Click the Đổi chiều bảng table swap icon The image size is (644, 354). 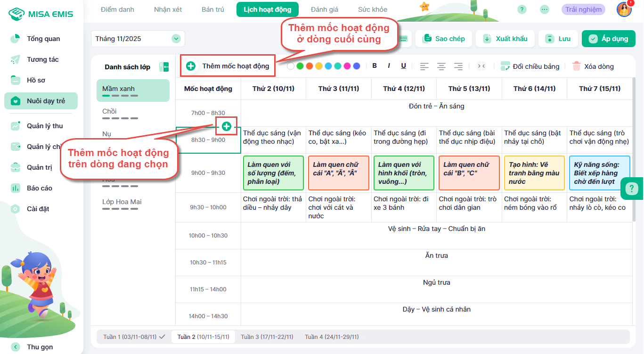point(505,66)
